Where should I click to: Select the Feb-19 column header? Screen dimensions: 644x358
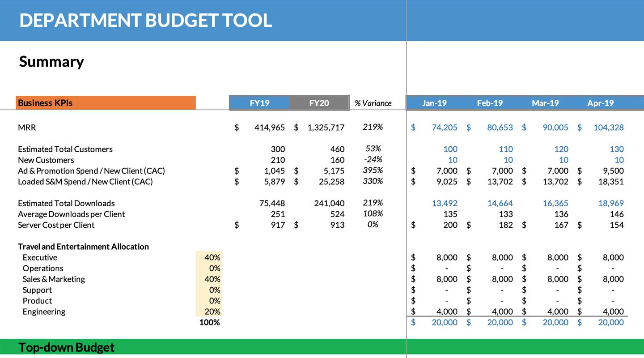click(489, 103)
